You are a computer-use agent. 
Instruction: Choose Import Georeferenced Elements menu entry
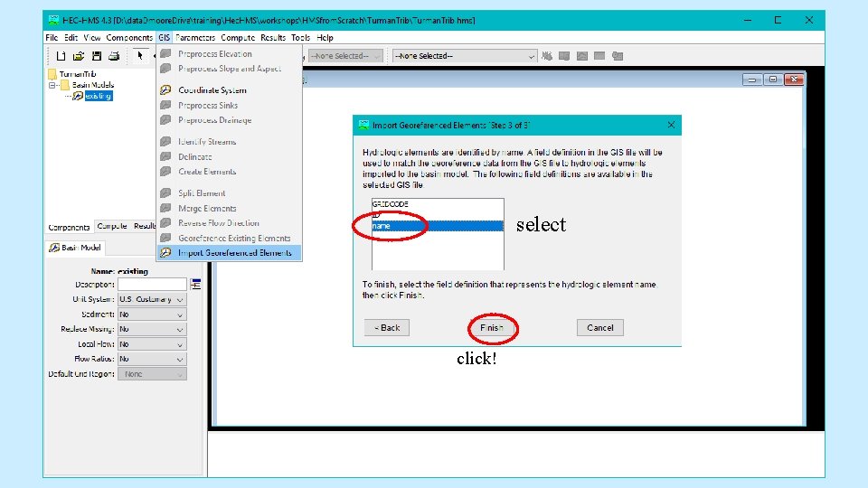click(230, 253)
